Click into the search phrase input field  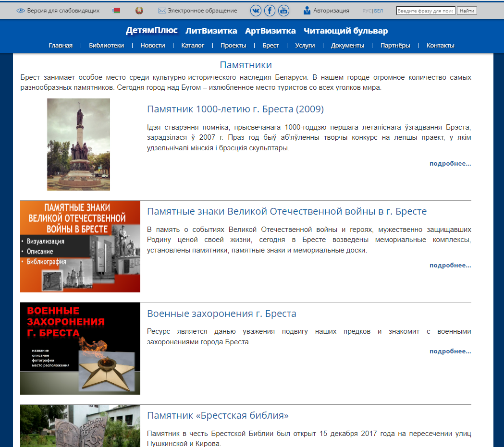pyautogui.click(x=425, y=11)
